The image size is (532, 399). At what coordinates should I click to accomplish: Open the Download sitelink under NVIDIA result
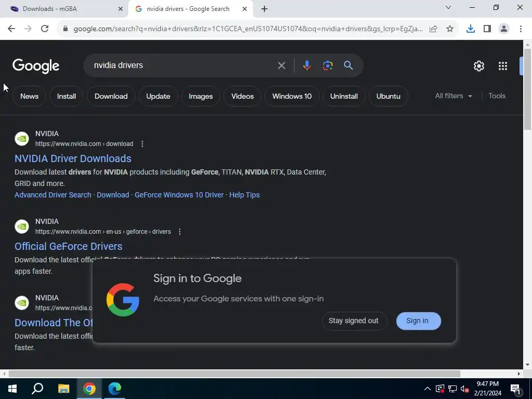click(x=113, y=195)
